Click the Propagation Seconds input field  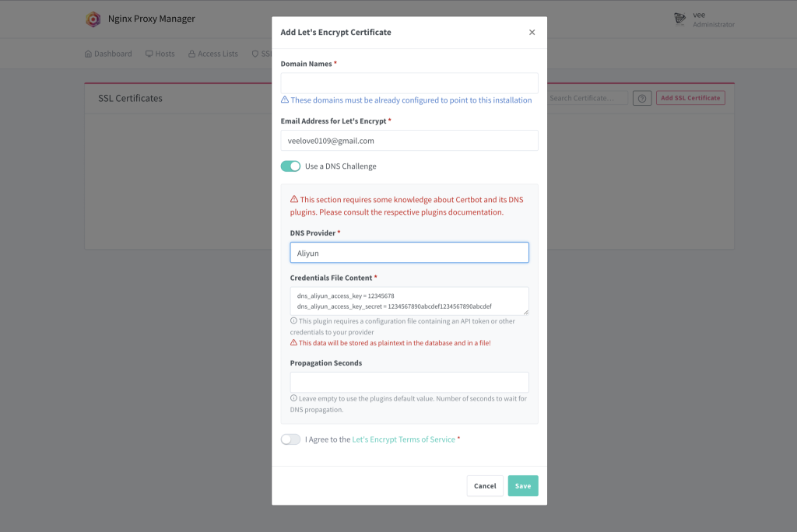coord(409,382)
